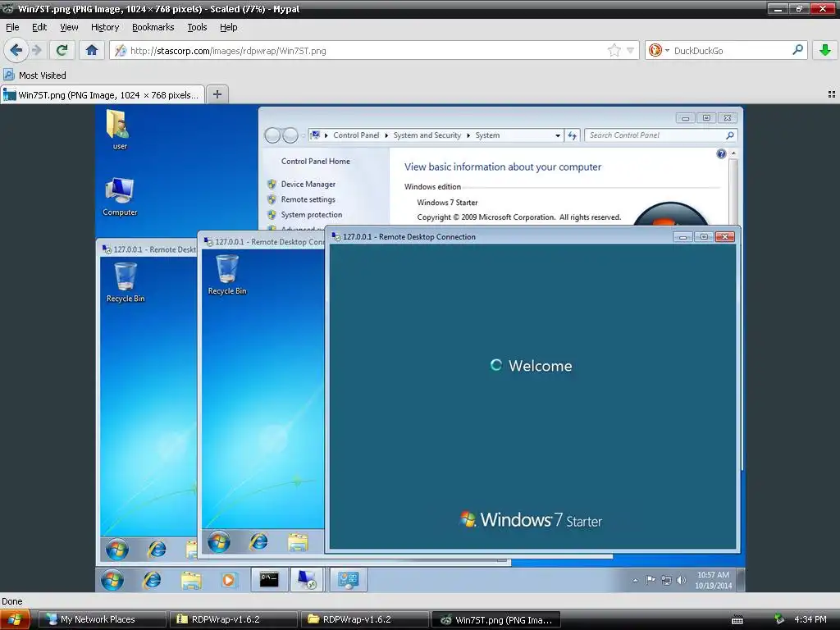The image size is (840, 630).
Task: Open the Most Visited bookmarks folder
Action: coord(35,75)
